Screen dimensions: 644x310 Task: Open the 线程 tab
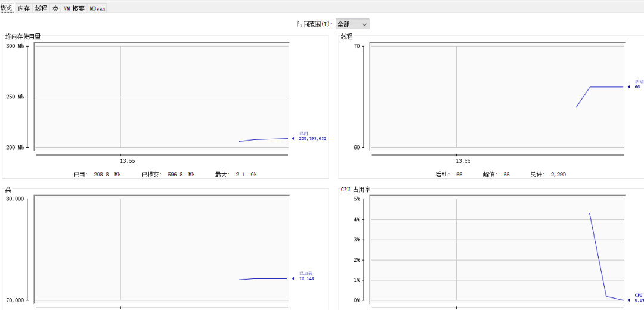click(x=41, y=8)
